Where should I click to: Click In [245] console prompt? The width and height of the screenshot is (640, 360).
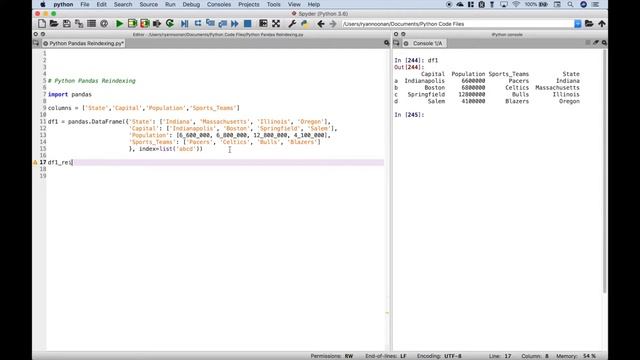(x=409, y=115)
